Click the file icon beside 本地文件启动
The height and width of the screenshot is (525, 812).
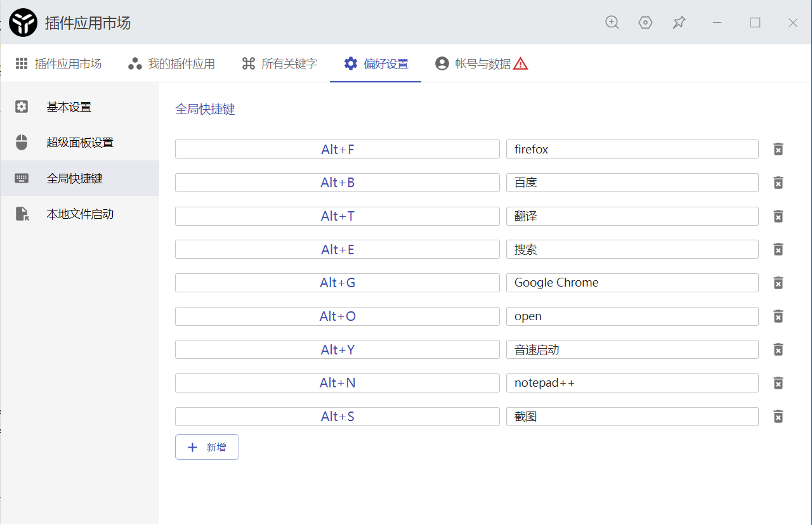(22, 214)
